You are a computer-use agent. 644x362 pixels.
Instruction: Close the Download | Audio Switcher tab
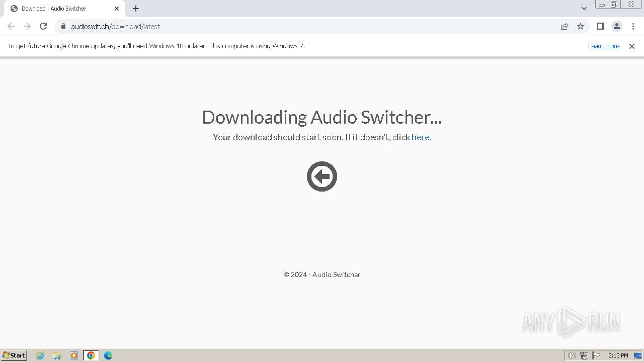point(117,9)
